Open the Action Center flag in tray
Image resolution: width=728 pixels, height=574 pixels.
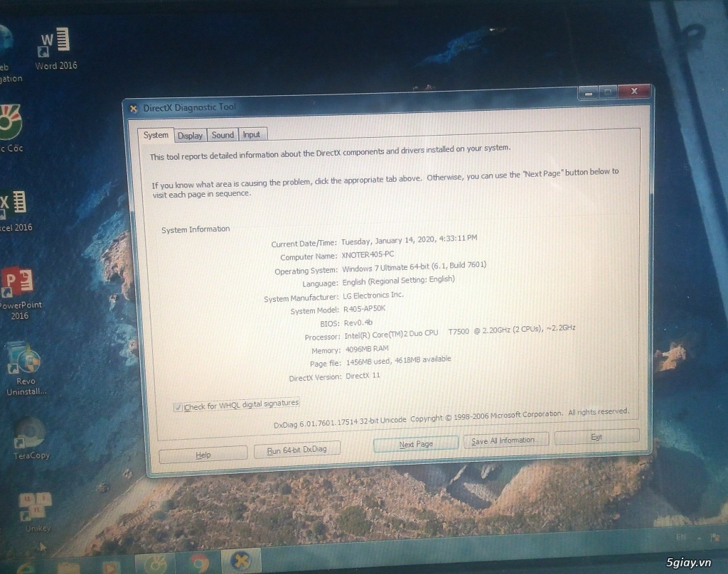715,537
